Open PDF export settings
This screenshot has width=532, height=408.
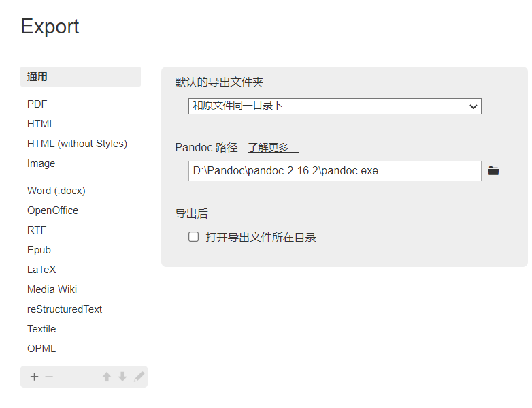click(x=37, y=104)
